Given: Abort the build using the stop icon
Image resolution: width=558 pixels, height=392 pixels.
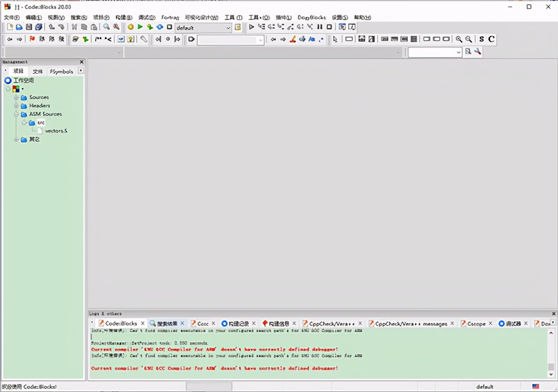Looking at the screenshot, I should click(169, 27).
